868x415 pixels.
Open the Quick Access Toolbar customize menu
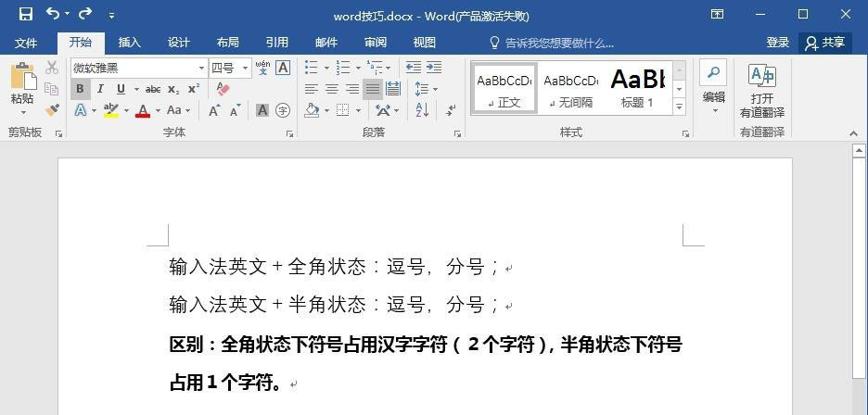111,16
